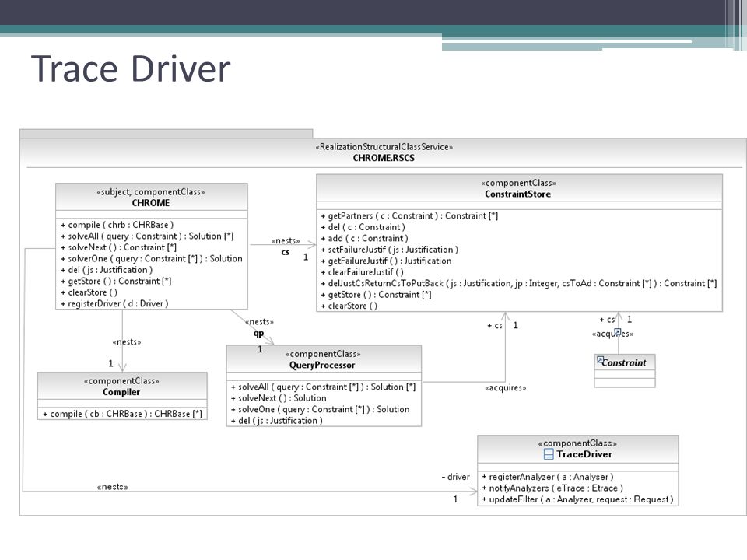The image size is (747, 560).
Task: Select registerDriver ( d : Driver ) operation
Action: click(114, 304)
